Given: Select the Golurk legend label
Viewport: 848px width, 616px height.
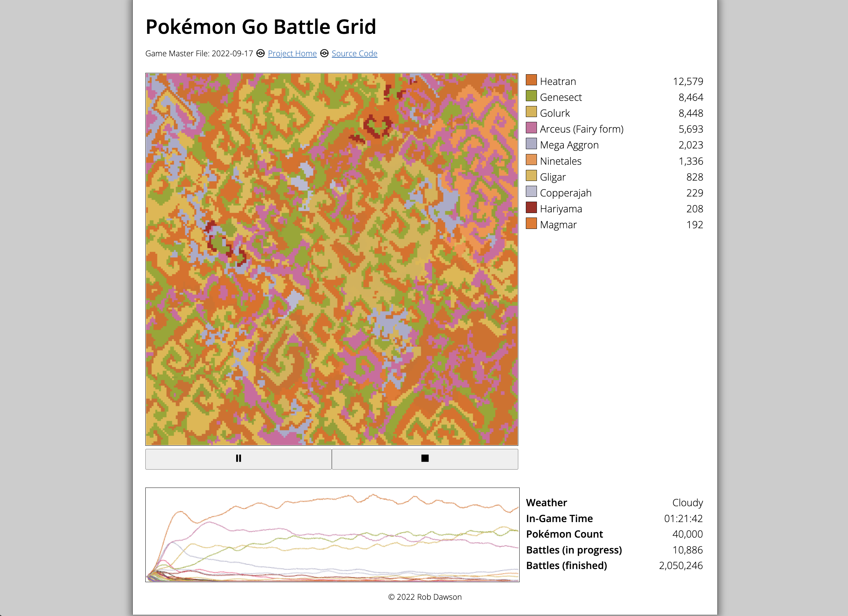Looking at the screenshot, I should 555,113.
